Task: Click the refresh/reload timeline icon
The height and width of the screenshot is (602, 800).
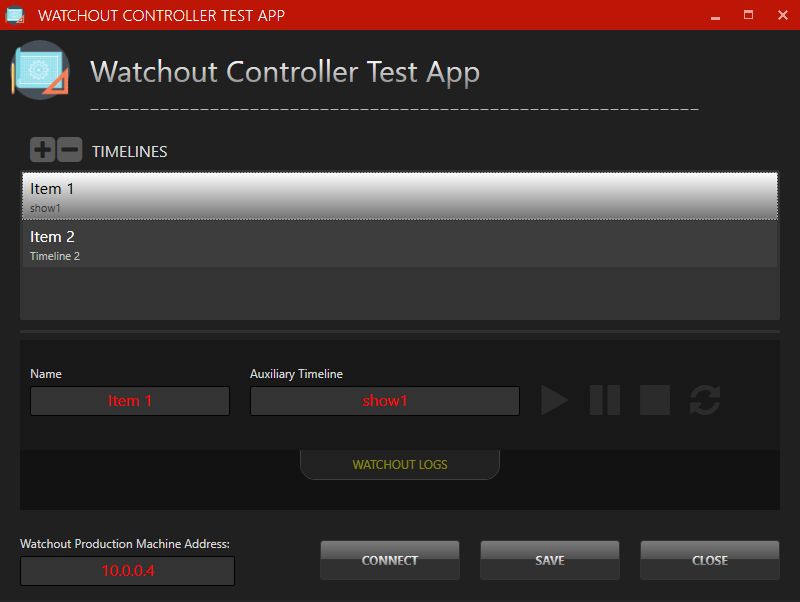Action: pos(705,400)
